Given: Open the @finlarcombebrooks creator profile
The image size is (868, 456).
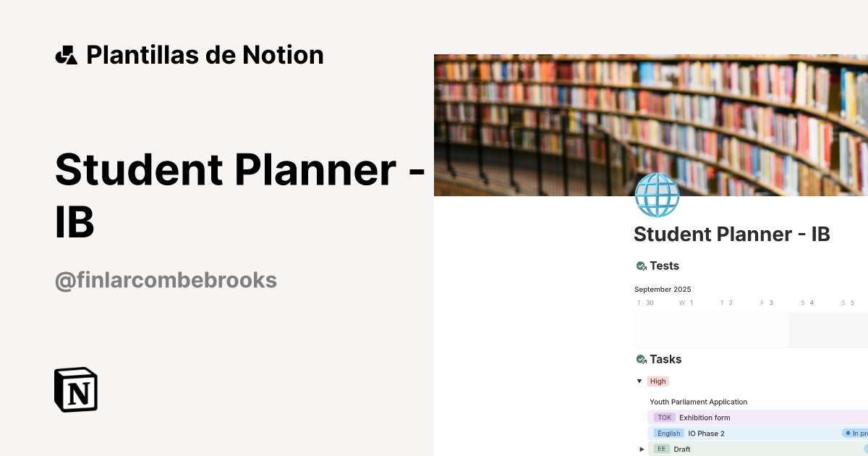Looking at the screenshot, I should pyautogui.click(x=166, y=279).
